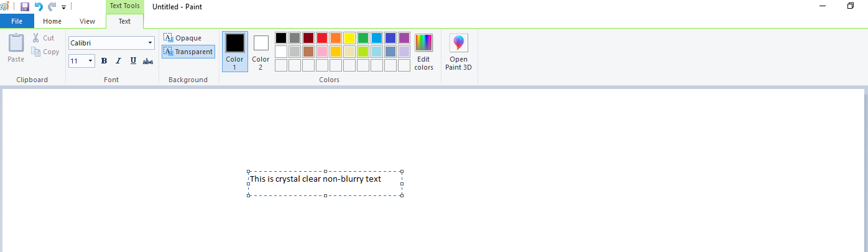868x252 pixels.
Task: Open the Calibri font family dropdown
Action: point(150,43)
